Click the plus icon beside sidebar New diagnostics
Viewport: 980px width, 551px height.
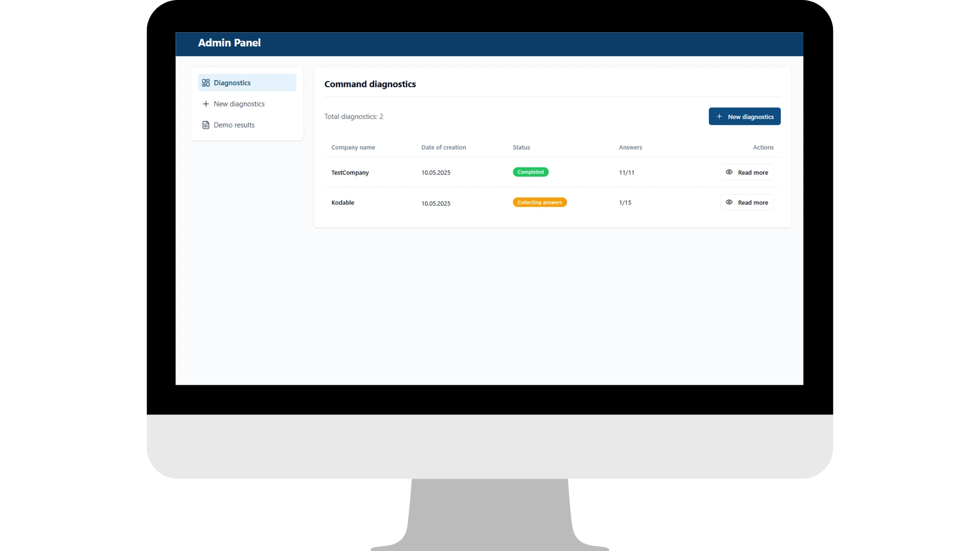click(206, 104)
